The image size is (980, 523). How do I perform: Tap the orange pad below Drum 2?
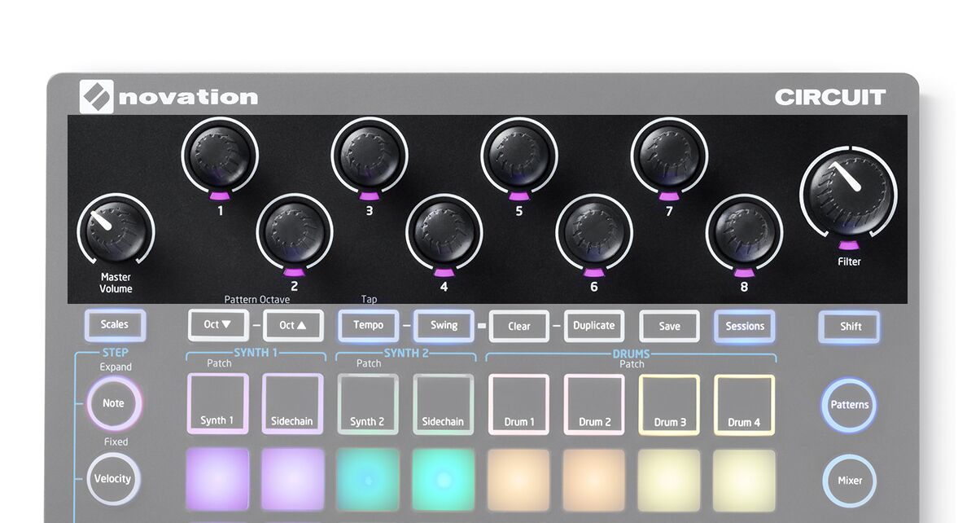[x=594, y=480]
